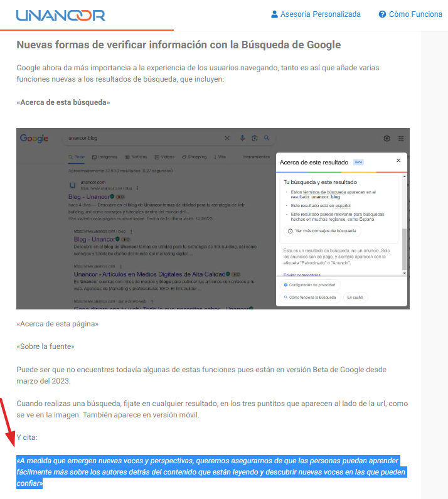
Task: Open 'Unancor - Artículos en Medios Digitales' result
Action: [x=149, y=274]
